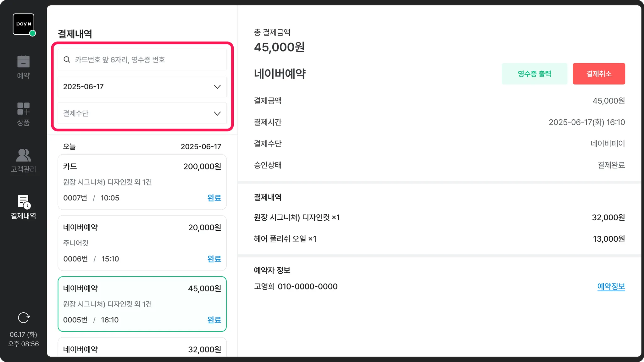Select the 45,000원 네이버예약 payment entry

click(142, 304)
